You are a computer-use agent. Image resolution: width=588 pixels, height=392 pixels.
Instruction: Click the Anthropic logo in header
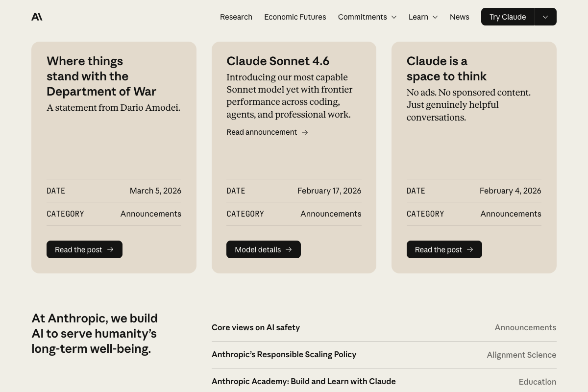[37, 17]
